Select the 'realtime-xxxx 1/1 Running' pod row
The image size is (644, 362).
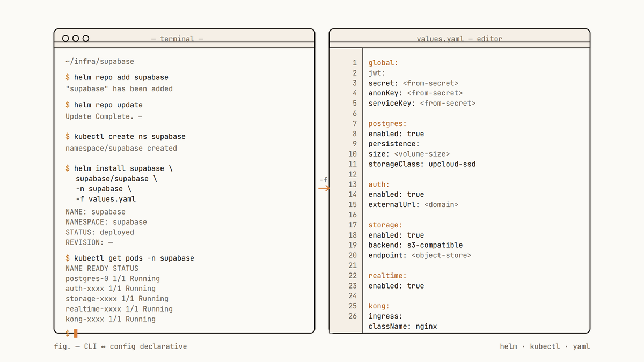(119, 309)
